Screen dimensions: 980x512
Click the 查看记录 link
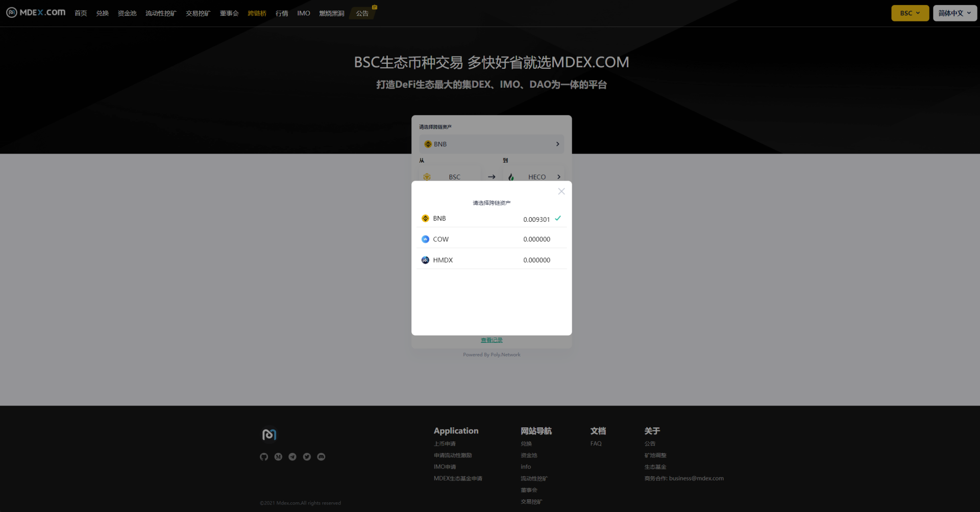point(492,340)
